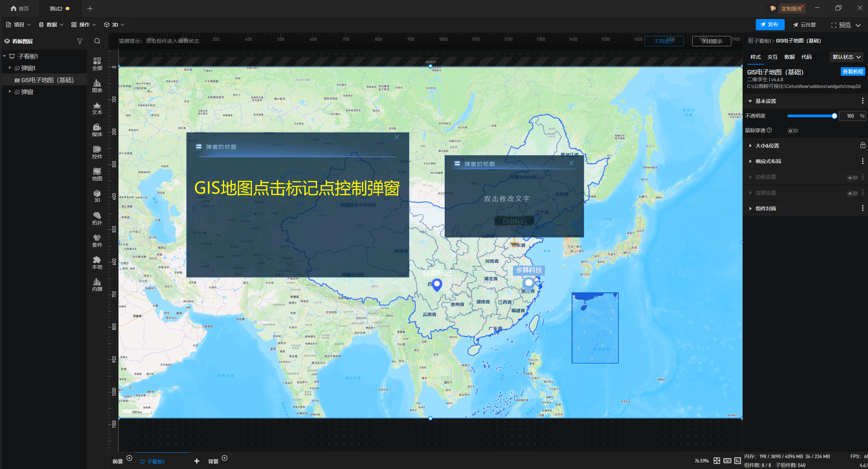868x469 pixels.
Task: Click the 大小&位置 lock icon
Action: (x=863, y=145)
